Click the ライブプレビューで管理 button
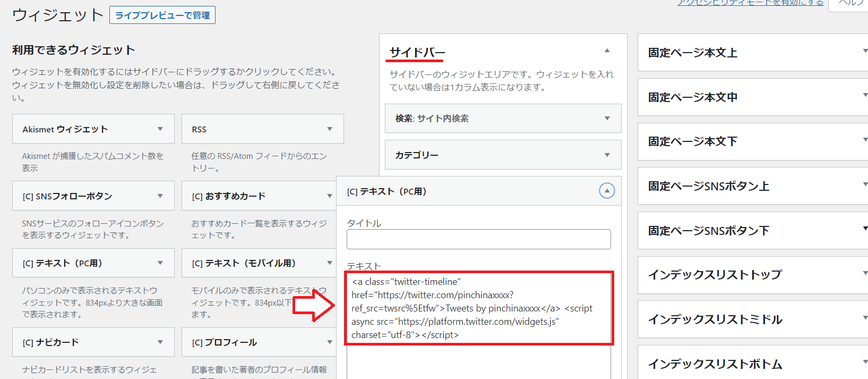 tap(162, 15)
